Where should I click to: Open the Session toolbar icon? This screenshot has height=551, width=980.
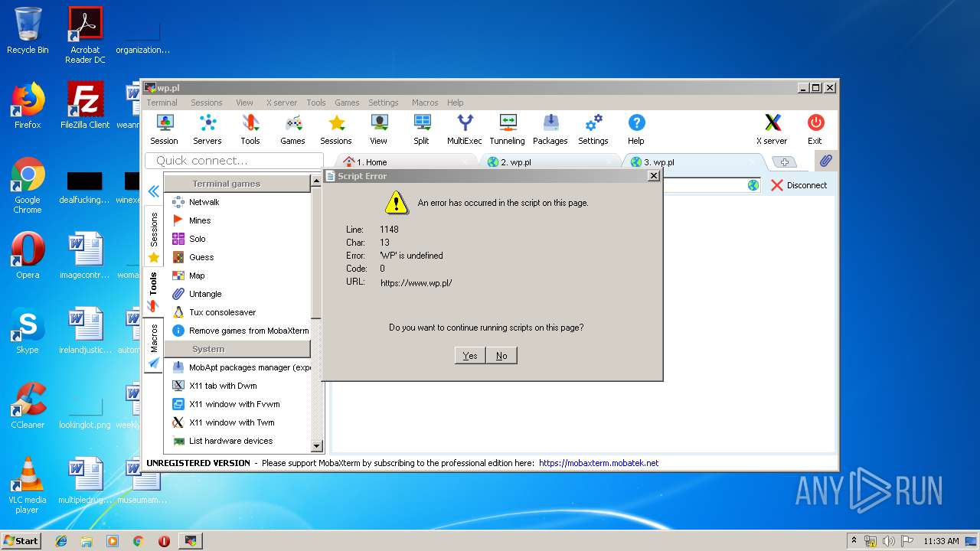point(164,129)
